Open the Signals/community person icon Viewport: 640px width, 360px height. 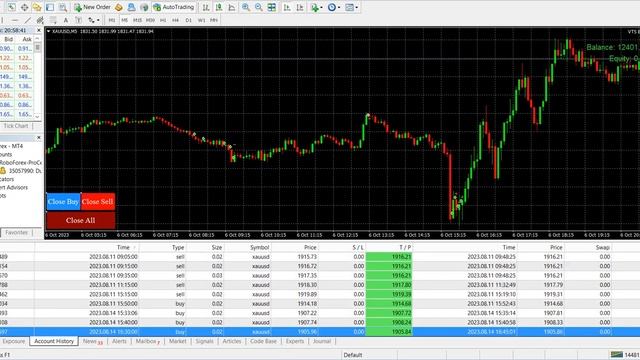[x=131, y=7]
